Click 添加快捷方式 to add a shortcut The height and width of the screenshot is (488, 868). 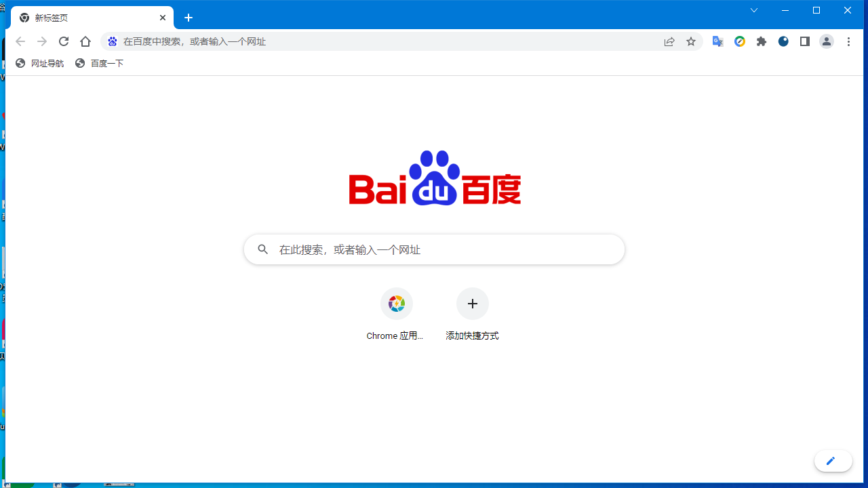(x=472, y=304)
